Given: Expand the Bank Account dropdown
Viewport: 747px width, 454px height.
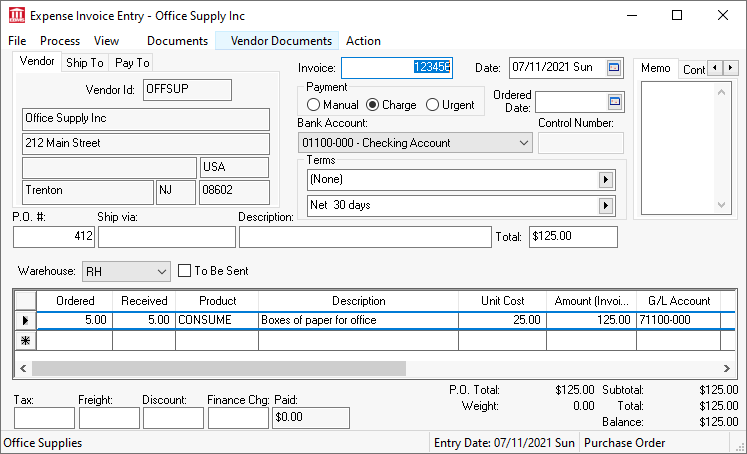Looking at the screenshot, I should [525, 143].
